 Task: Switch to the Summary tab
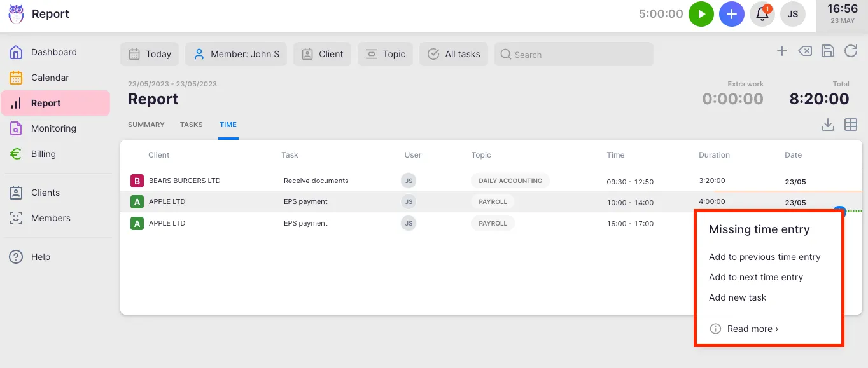(x=146, y=125)
